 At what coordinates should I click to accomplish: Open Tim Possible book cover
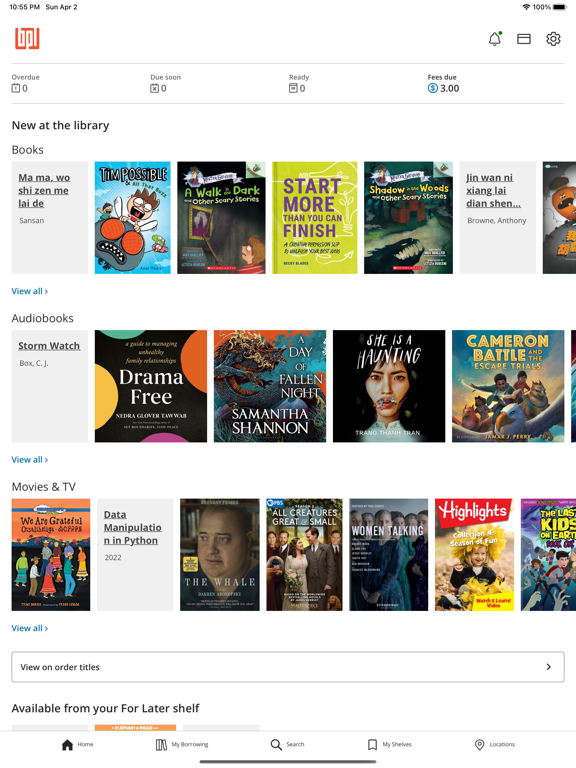[x=133, y=217]
